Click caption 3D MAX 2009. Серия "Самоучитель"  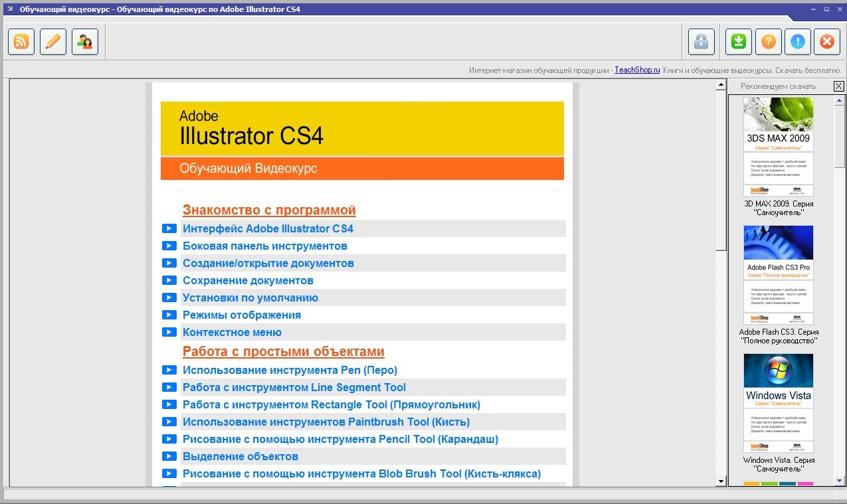779,208
